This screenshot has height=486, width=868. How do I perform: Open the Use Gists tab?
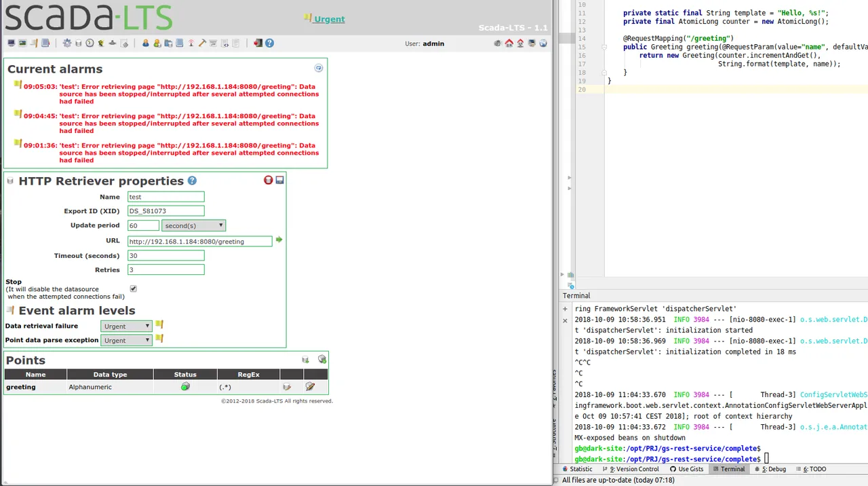click(x=686, y=469)
